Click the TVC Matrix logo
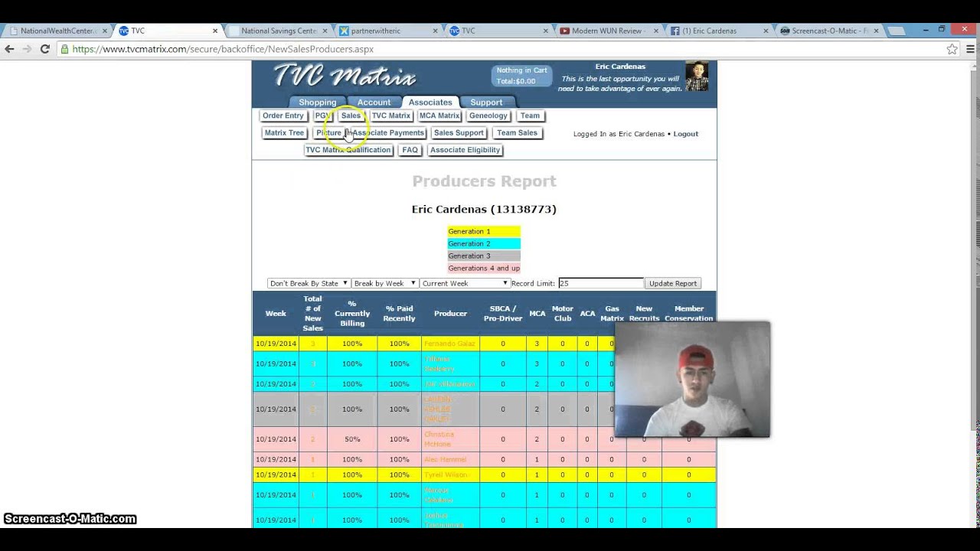This screenshot has height=551, width=980. 345,77
